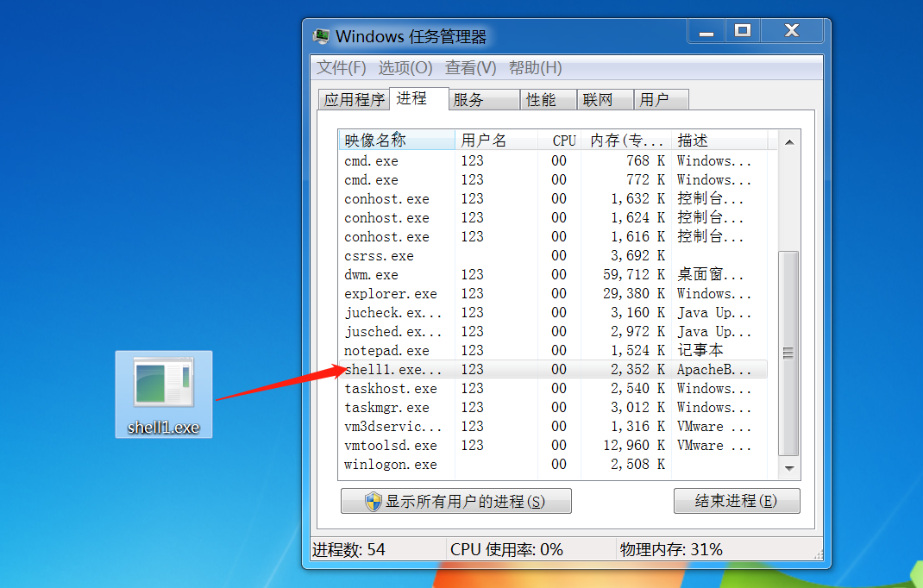Select the winlogon.exe process

pyautogui.click(x=553, y=464)
